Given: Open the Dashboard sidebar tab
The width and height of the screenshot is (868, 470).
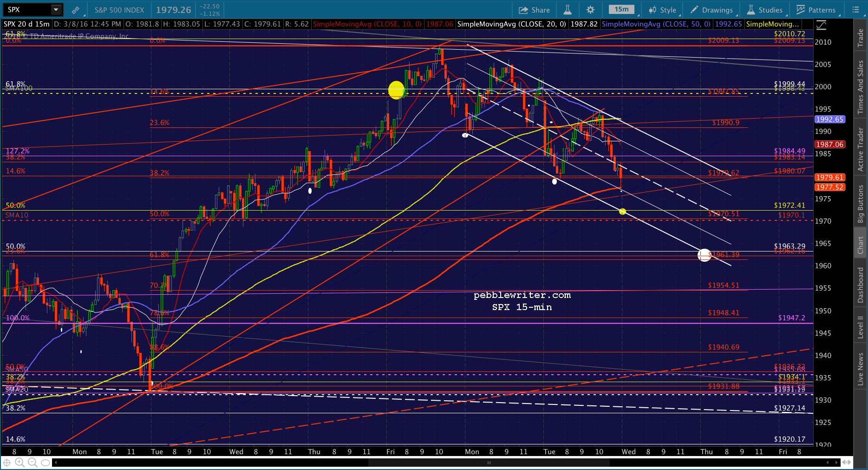Looking at the screenshot, I should click(861, 285).
